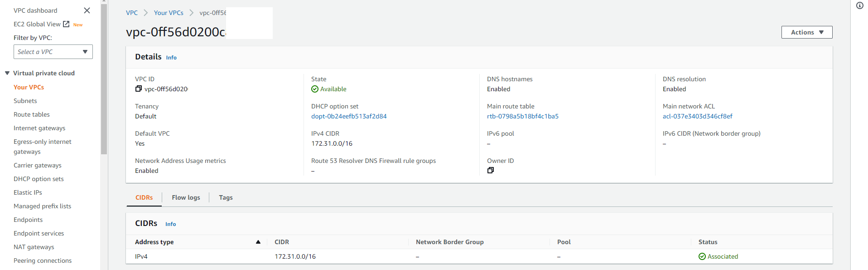868x270 pixels.
Task: Click the Default VPC Yes value
Action: (140, 143)
